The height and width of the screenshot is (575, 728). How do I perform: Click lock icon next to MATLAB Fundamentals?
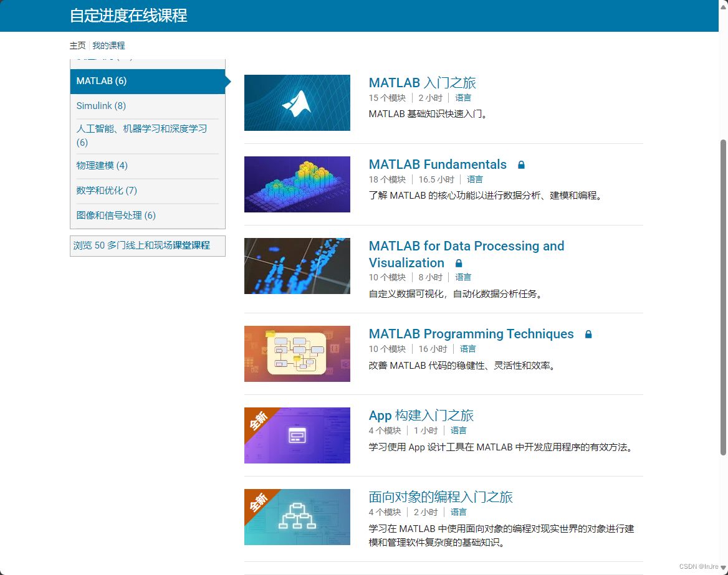[522, 164]
